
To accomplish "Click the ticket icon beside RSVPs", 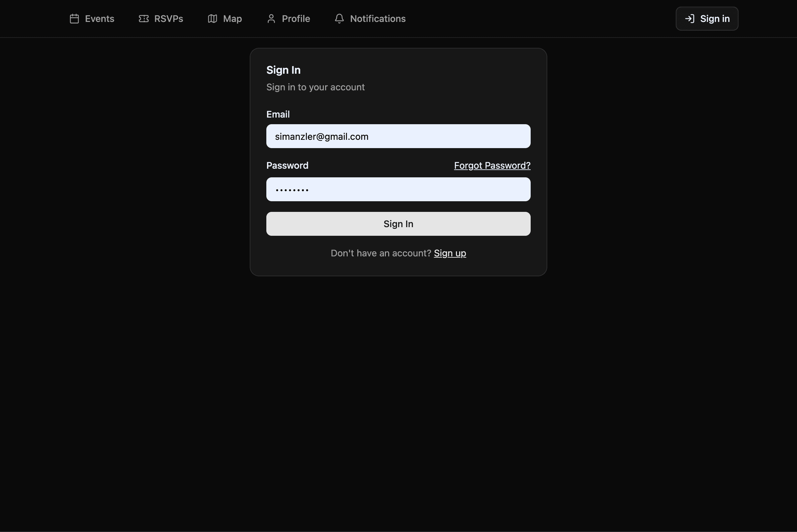I will click(x=143, y=19).
